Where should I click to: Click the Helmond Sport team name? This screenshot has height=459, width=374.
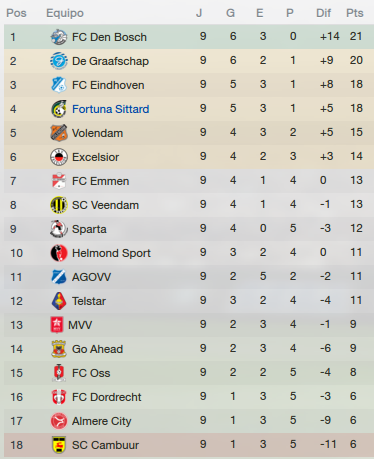111,253
